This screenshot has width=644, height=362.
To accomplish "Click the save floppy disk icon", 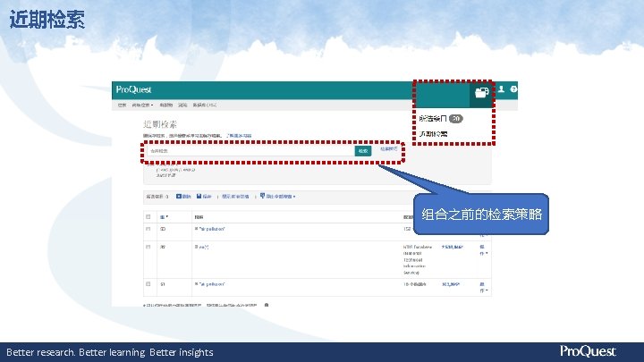I will pyautogui.click(x=199, y=196).
